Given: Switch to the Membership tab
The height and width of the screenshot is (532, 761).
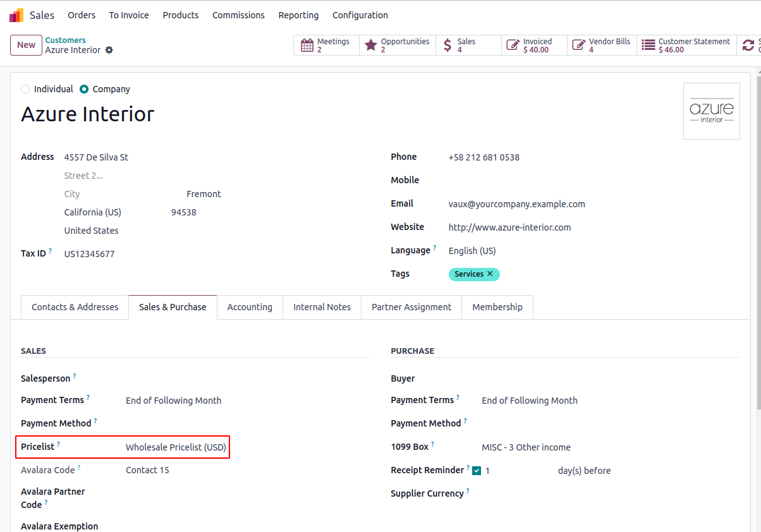Looking at the screenshot, I should pos(497,307).
